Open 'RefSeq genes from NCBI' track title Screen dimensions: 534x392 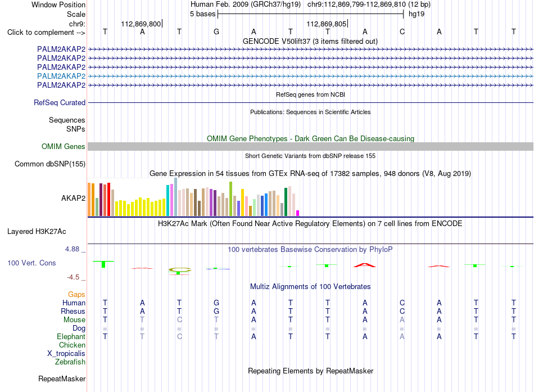(310, 94)
